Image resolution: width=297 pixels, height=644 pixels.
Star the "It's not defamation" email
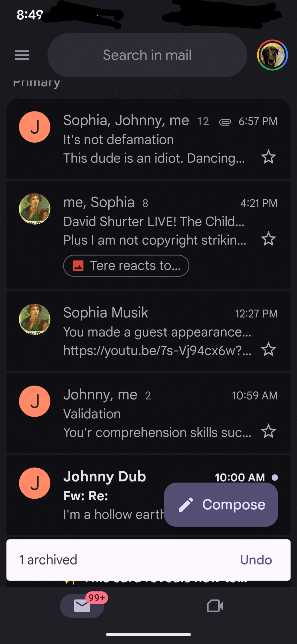pyautogui.click(x=268, y=157)
